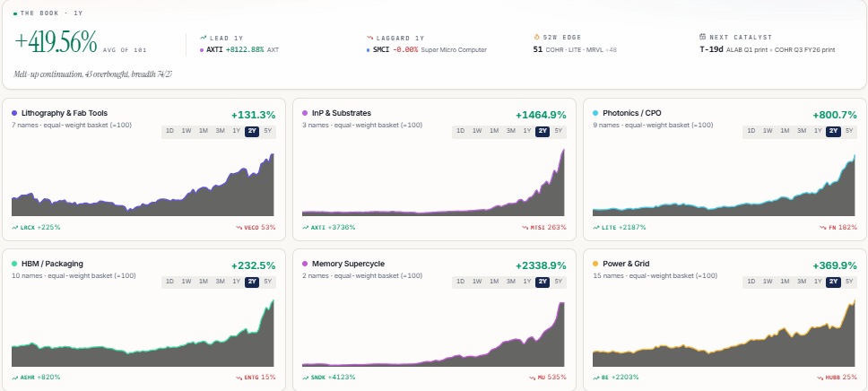The height and width of the screenshot is (391, 868).
Task: Click the downtrend icon beside LAGGARD 1Y
Action: pyautogui.click(x=369, y=38)
